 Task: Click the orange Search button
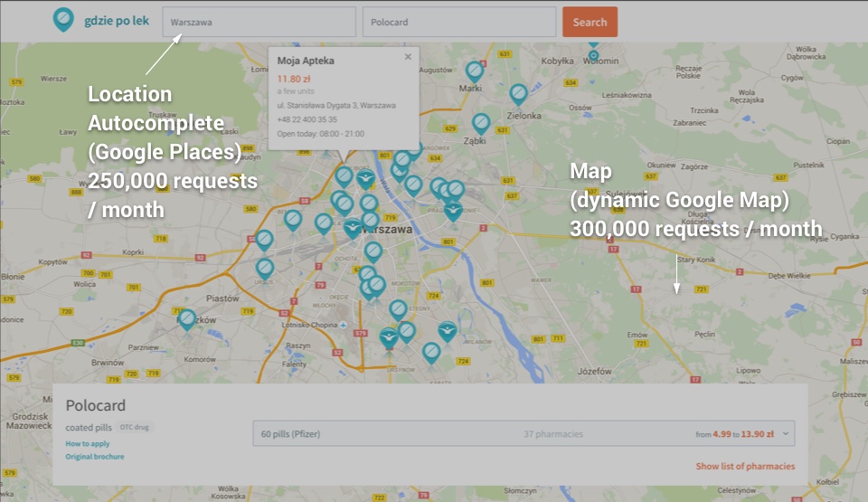[x=590, y=23]
